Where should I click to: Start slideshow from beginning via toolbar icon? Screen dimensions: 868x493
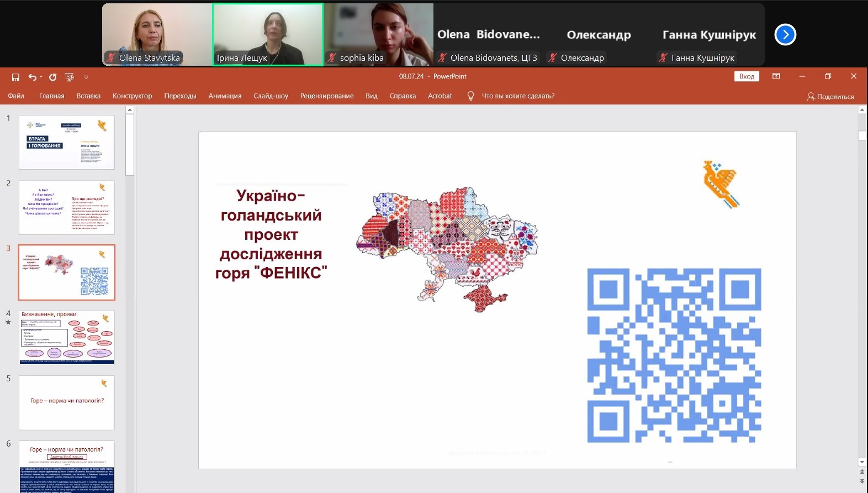[70, 77]
